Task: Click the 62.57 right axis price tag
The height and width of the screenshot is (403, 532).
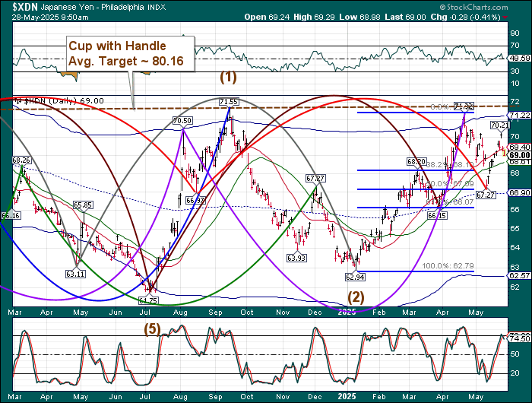Action: (x=518, y=276)
